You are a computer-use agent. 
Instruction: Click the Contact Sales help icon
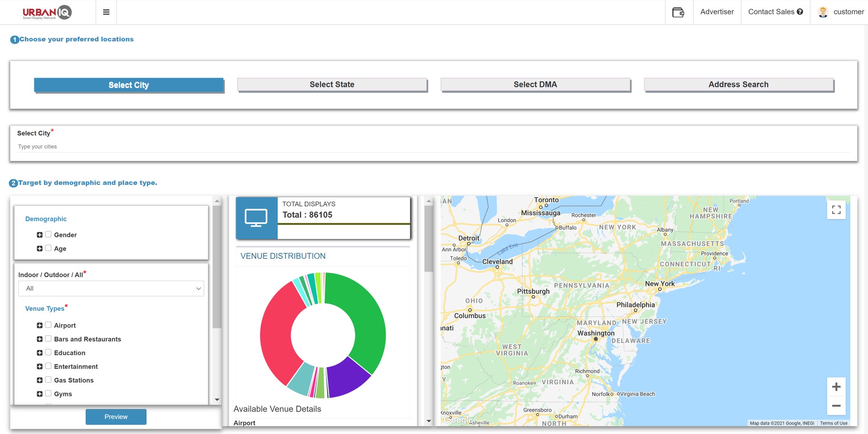(800, 12)
